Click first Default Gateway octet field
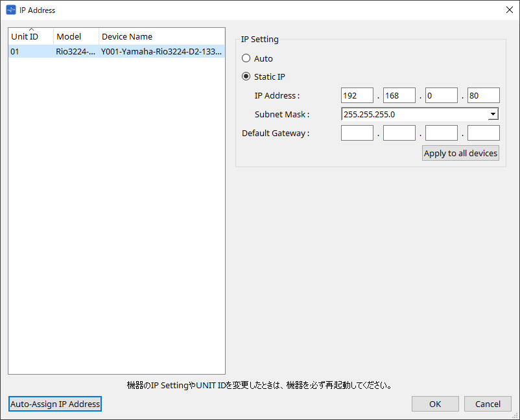The image size is (520, 420). tap(357, 134)
